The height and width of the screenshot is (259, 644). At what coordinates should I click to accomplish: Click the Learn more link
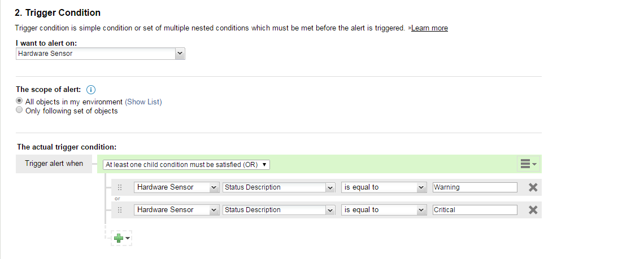click(x=429, y=28)
